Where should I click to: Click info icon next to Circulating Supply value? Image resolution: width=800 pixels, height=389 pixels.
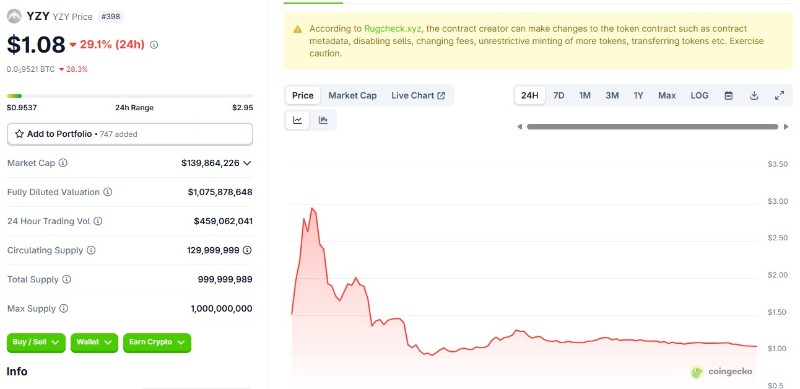click(x=247, y=250)
